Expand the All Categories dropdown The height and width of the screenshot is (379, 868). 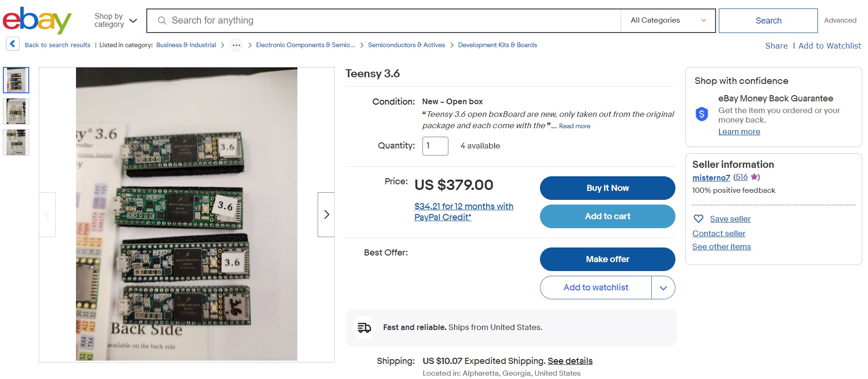pos(668,20)
